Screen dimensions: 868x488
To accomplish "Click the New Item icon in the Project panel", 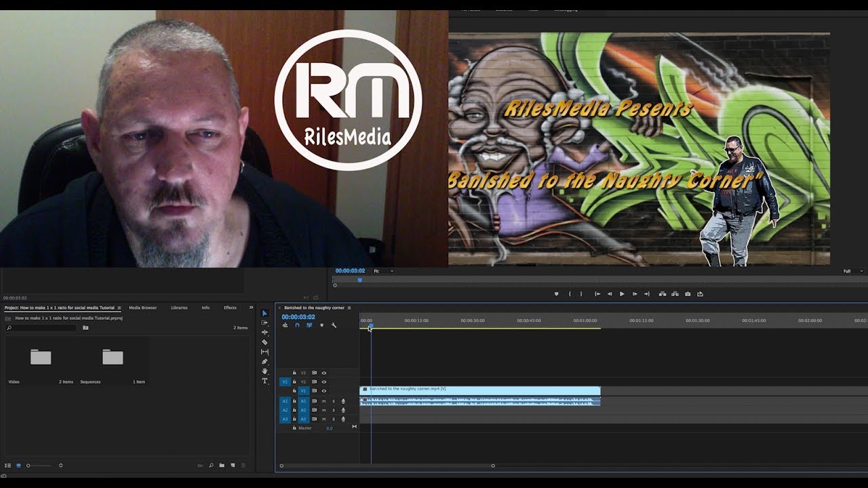I will tap(233, 466).
